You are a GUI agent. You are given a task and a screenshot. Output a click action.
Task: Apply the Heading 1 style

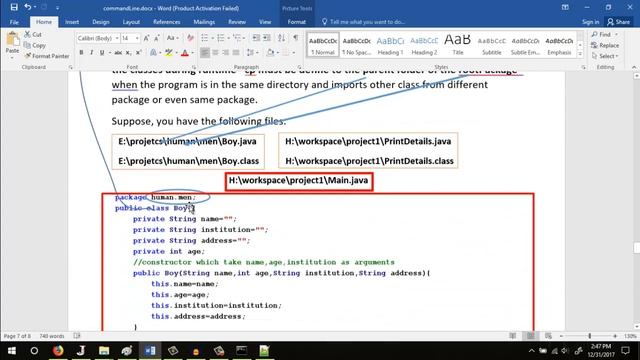390,45
